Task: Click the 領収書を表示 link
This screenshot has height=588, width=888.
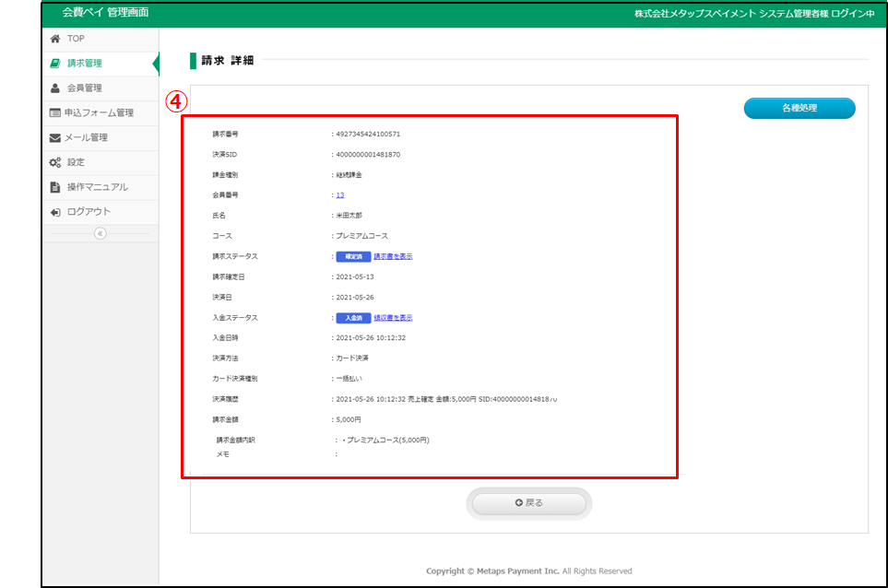Action: click(393, 318)
